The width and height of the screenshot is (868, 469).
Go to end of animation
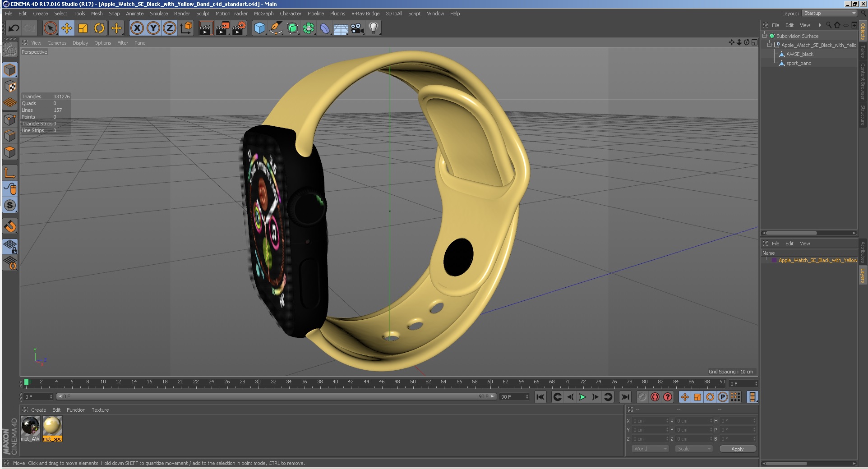625,397
